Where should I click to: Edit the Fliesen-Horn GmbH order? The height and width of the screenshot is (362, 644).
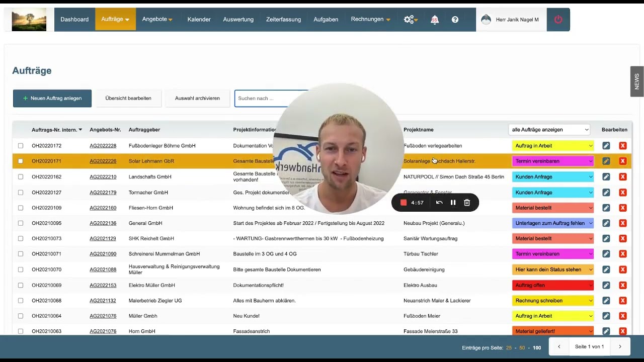[x=606, y=208]
